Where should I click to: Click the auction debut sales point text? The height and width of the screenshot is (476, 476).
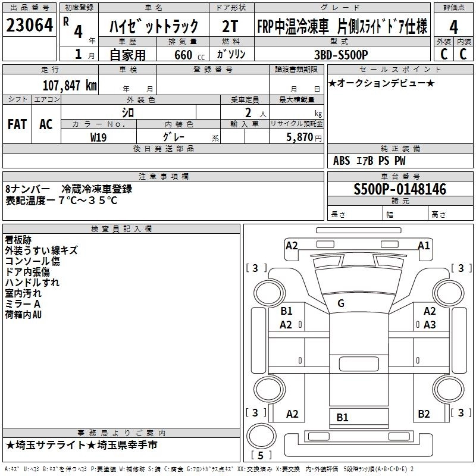[381, 83]
